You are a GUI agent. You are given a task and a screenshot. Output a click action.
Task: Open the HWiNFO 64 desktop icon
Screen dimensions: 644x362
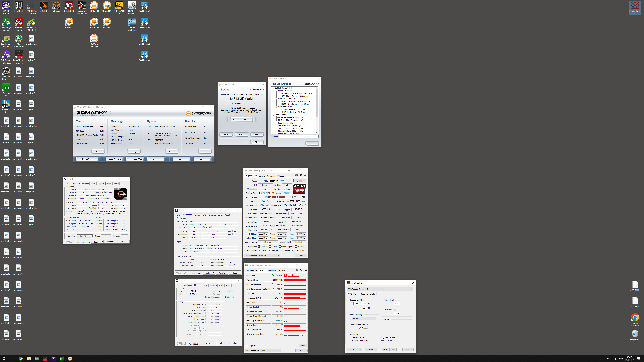click(6, 106)
